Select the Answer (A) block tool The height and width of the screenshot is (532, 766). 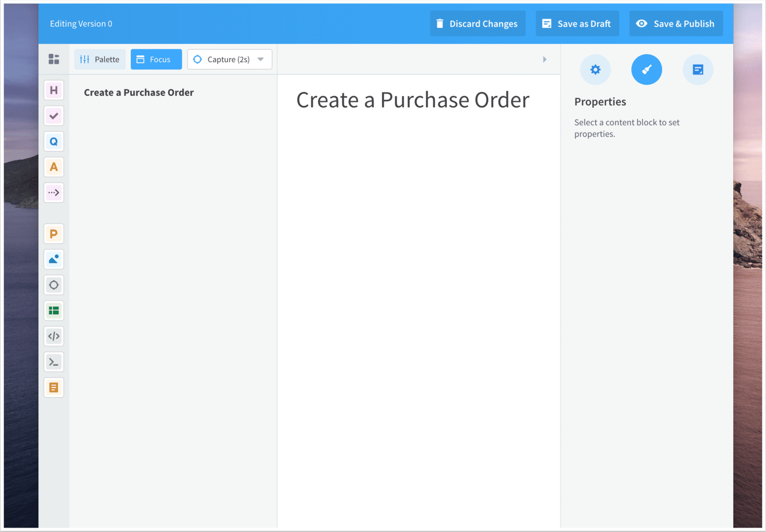[54, 167]
